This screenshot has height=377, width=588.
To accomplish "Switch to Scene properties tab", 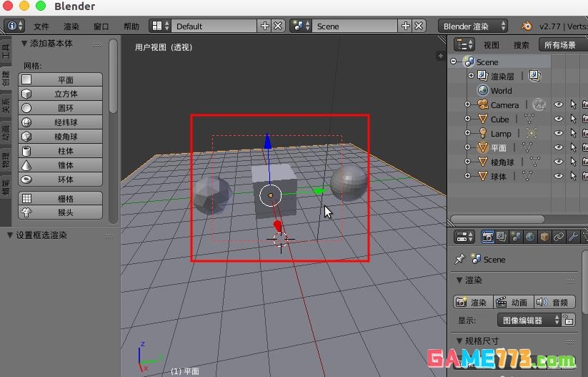I will click(x=516, y=237).
